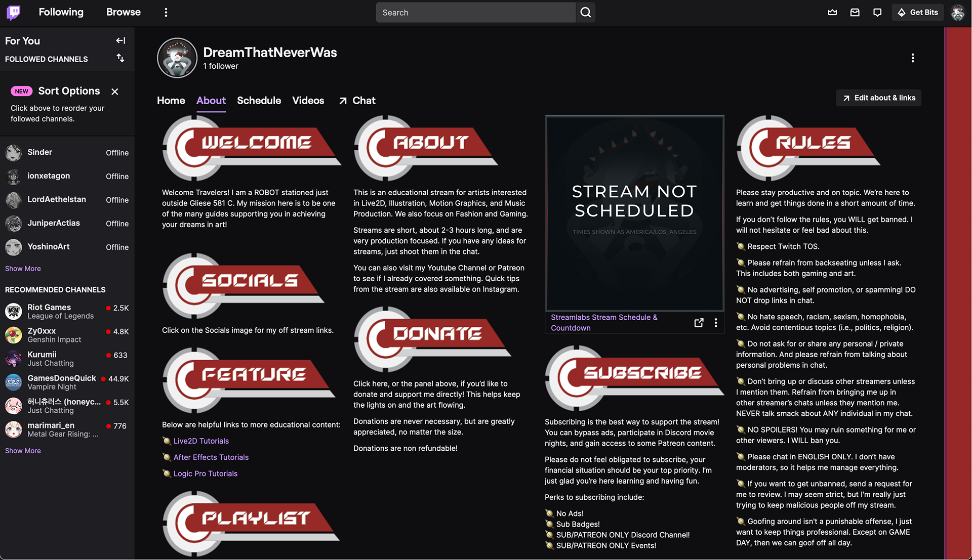
Task: Open the After Effects Tutorials link
Action: tap(211, 457)
